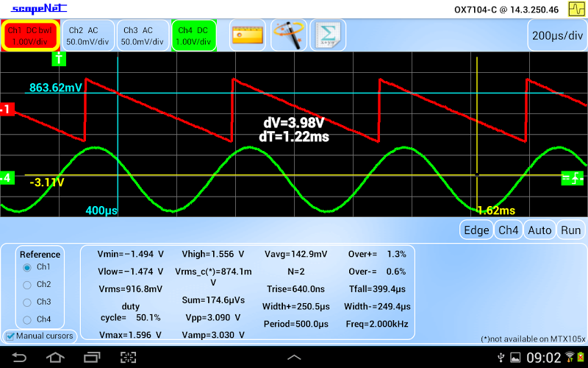Click the Vlow=-1.474 V measurement

[131, 272]
